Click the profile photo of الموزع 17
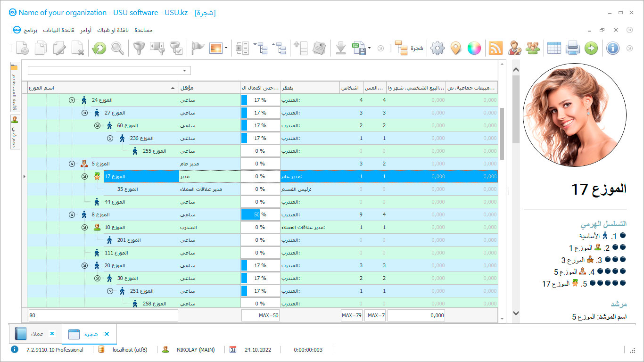Viewport: 644px width, 362px height. [574, 115]
